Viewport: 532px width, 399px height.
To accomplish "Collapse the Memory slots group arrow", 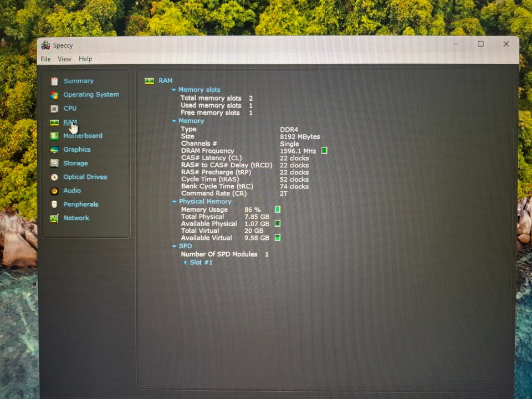I will (173, 90).
